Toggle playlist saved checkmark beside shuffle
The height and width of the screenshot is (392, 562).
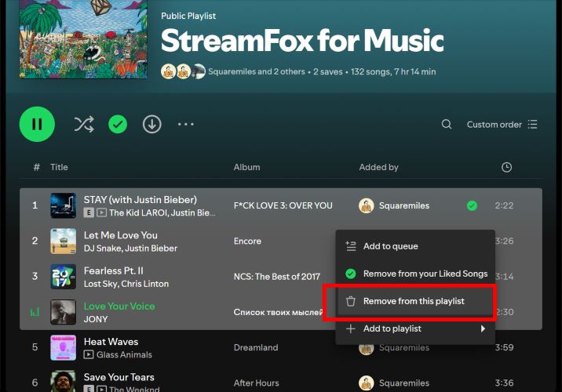(118, 124)
